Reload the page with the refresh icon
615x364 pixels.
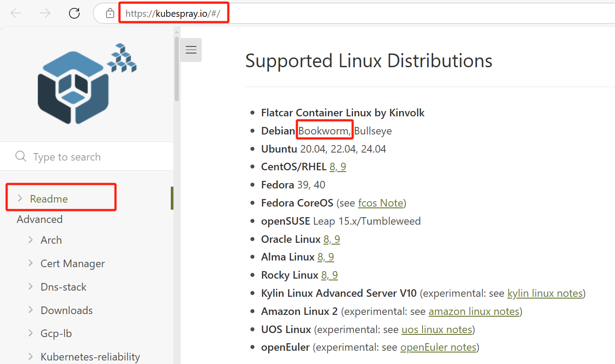74,13
